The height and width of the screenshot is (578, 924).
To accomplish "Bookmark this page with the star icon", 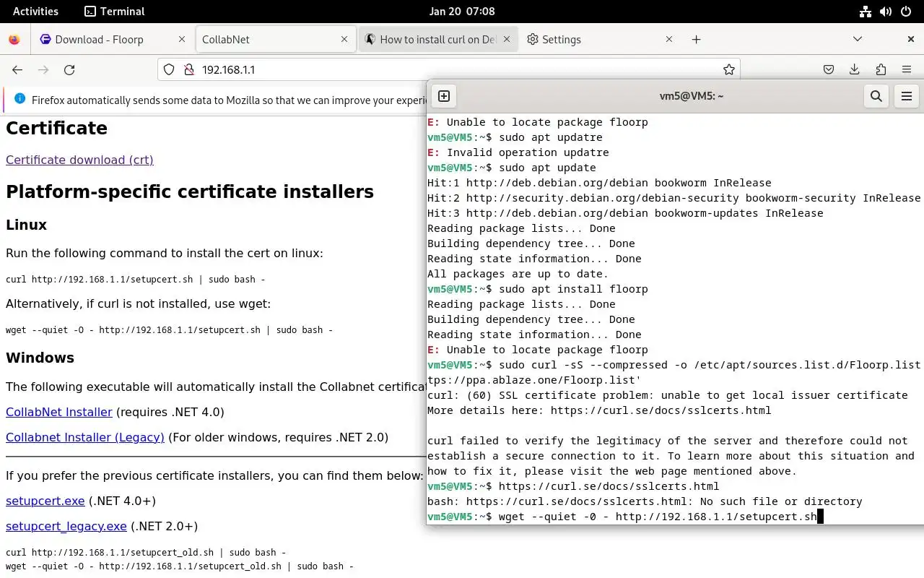I will (729, 69).
